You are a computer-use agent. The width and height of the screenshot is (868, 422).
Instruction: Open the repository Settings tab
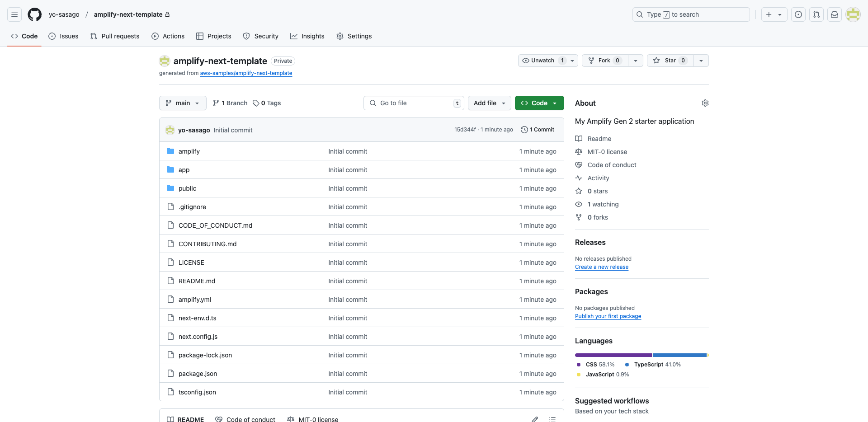[x=354, y=36]
